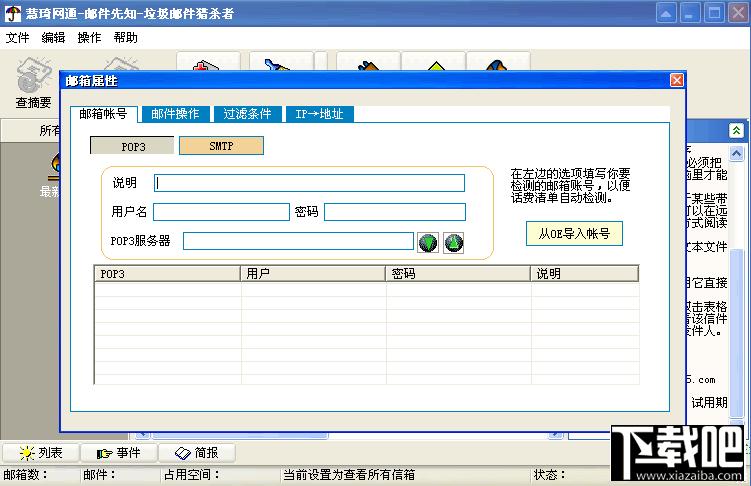Open the 帮助 menu
Viewport: 751px width, 486px height.
125,37
